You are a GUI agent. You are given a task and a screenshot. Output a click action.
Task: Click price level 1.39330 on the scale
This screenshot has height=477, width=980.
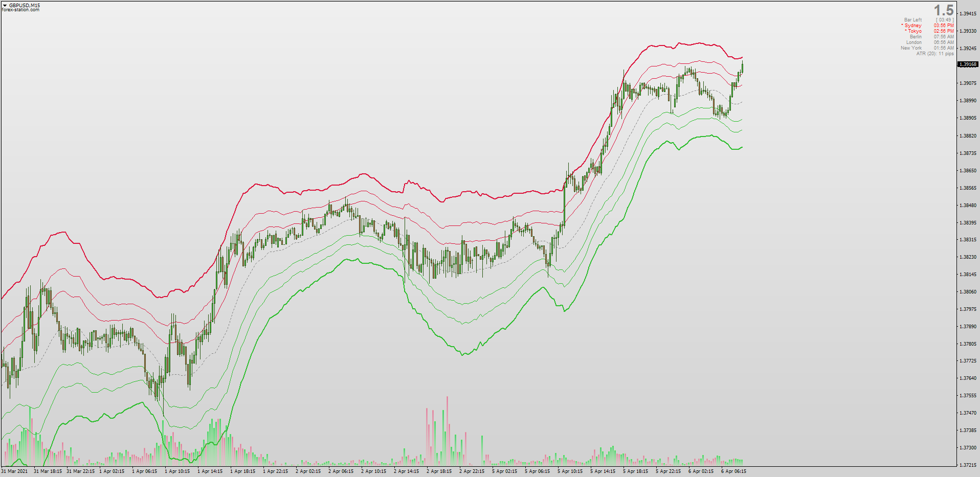[968, 31]
